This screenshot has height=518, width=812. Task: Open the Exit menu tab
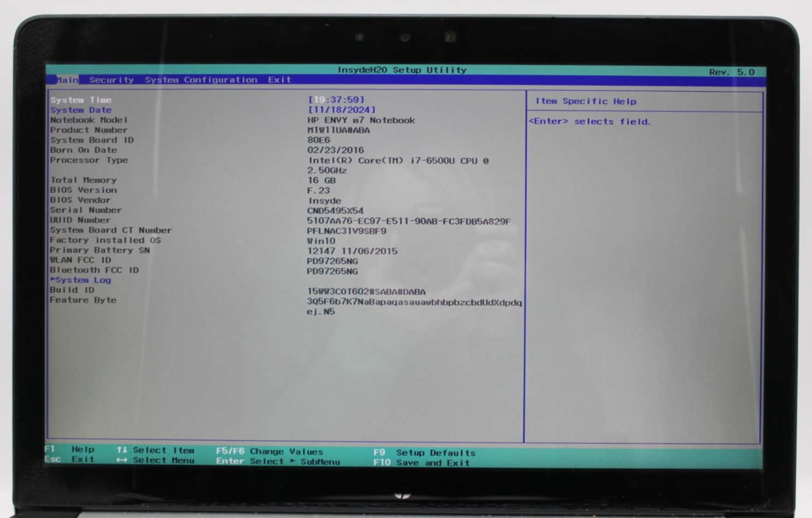[x=279, y=80]
